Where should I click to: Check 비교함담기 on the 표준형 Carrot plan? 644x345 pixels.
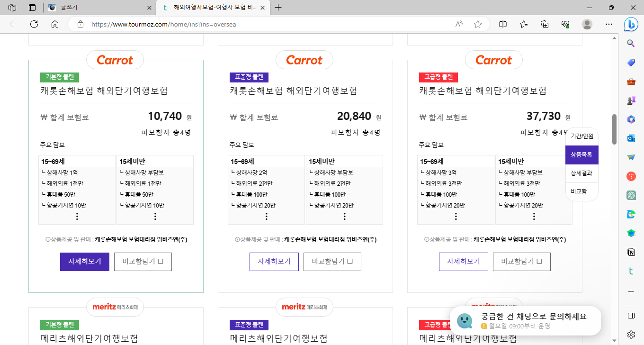click(x=332, y=262)
